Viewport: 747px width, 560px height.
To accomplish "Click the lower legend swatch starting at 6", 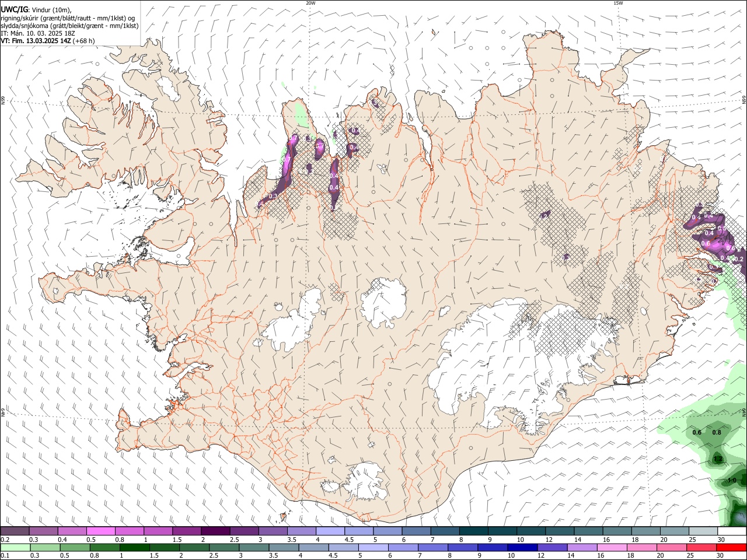I will point(402,547).
